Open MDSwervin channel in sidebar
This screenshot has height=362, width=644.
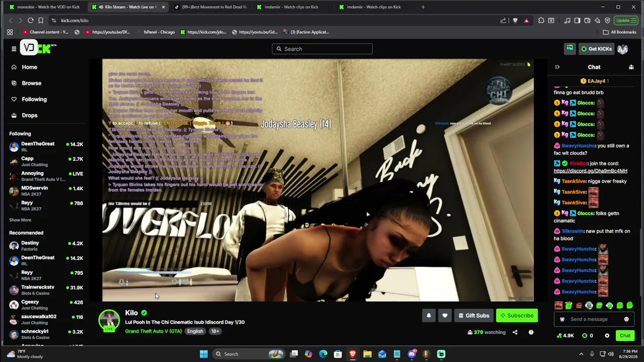46,191
